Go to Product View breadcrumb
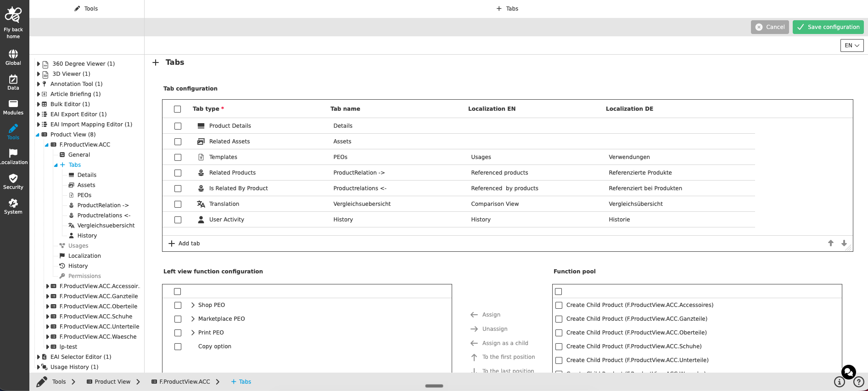 (x=109, y=382)
